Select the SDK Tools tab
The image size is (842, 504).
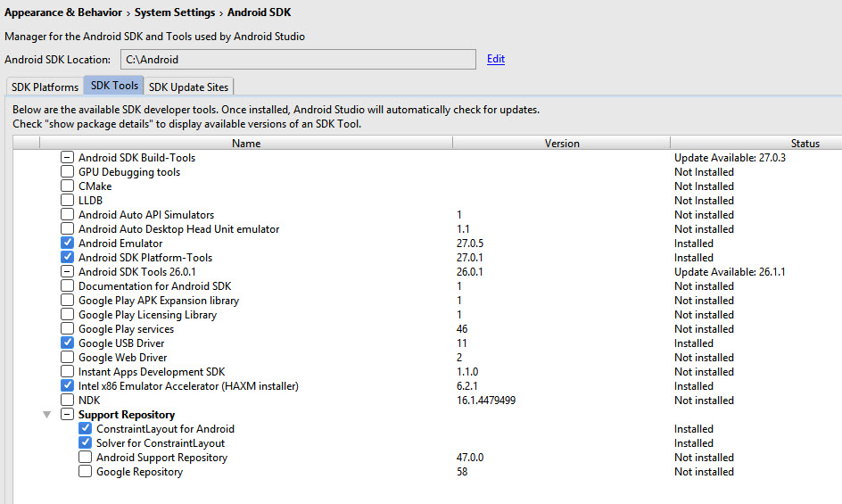click(114, 86)
